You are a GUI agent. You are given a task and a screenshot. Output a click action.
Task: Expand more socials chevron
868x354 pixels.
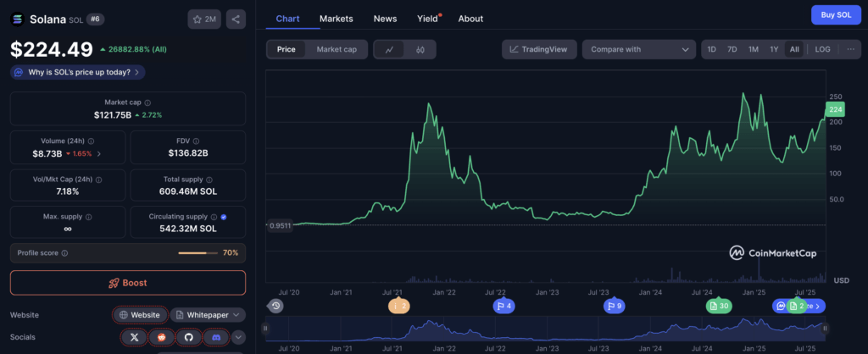tap(238, 337)
